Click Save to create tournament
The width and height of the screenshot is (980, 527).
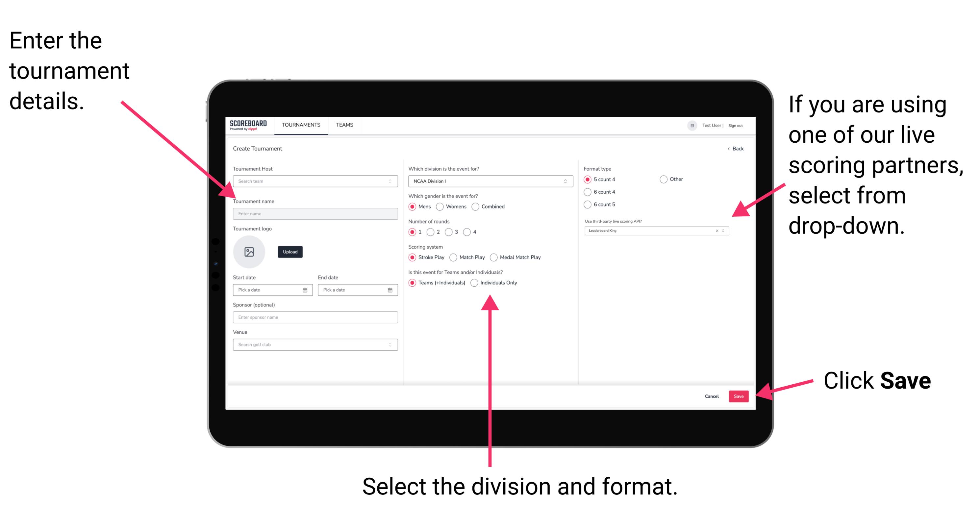tap(739, 396)
